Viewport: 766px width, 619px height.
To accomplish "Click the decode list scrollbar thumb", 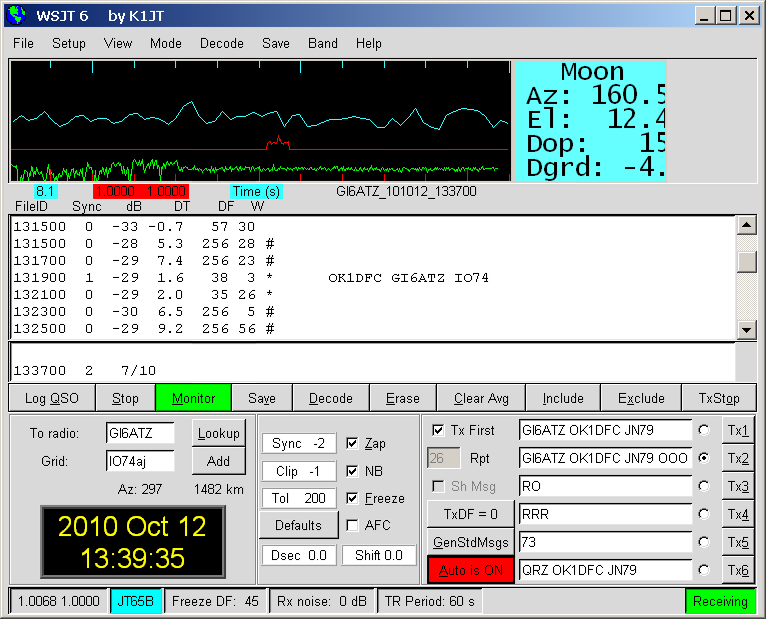I will point(746,262).
